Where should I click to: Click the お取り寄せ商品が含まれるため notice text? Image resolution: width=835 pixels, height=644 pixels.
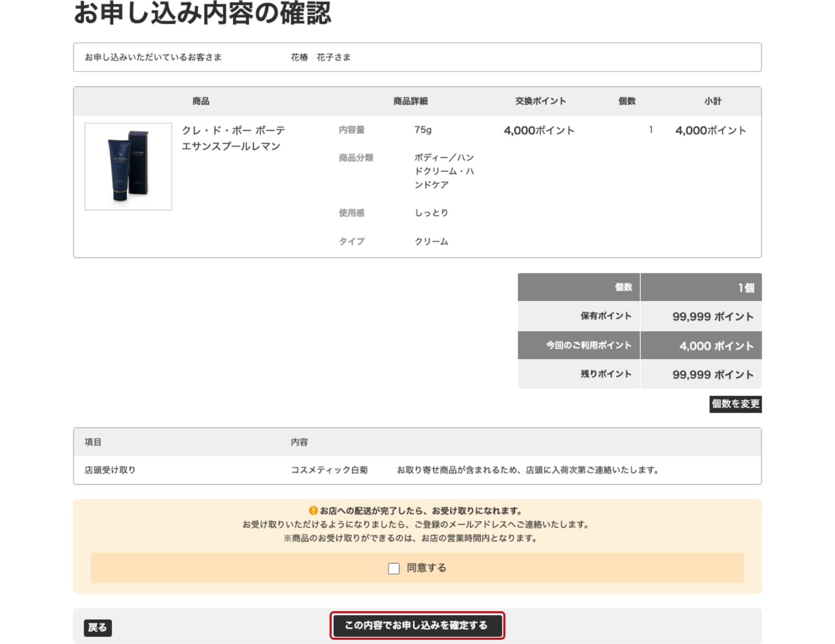528,470
